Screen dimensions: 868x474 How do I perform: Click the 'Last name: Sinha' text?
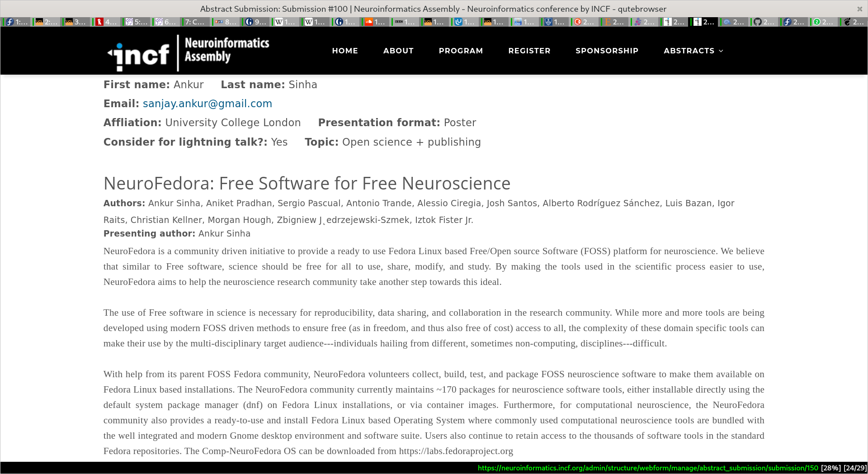point(269,85)
